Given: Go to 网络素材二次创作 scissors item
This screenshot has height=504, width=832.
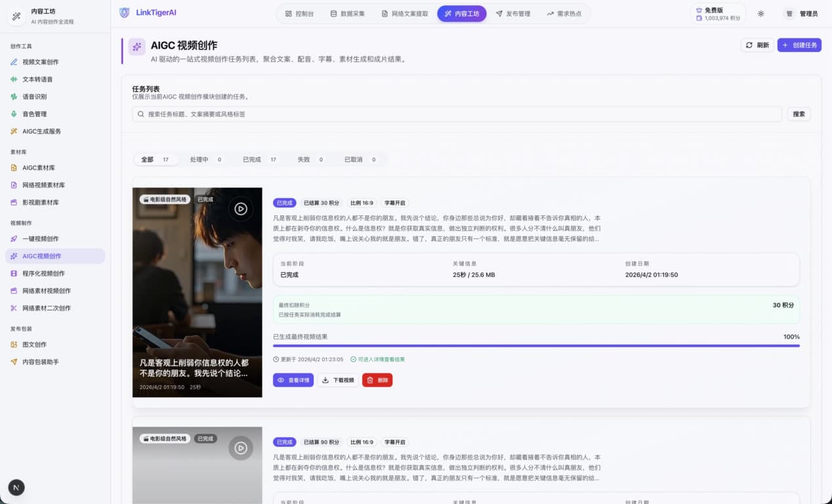Looking at the screenshot, I should 46,308.
